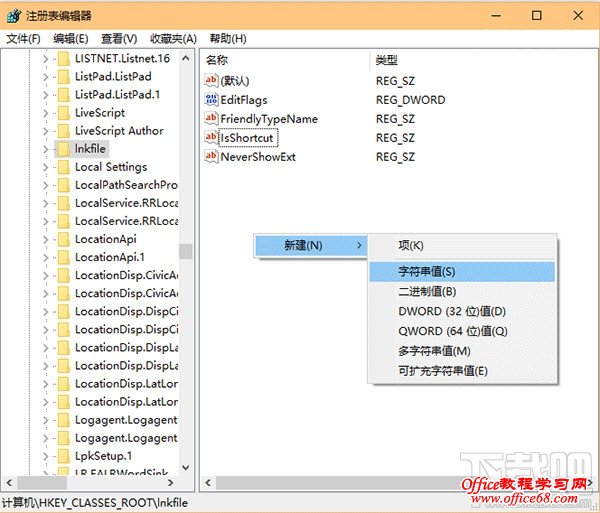Click the LocationApi.1 folder icon
The image size is (600, 513).
[x=64, y=257]
